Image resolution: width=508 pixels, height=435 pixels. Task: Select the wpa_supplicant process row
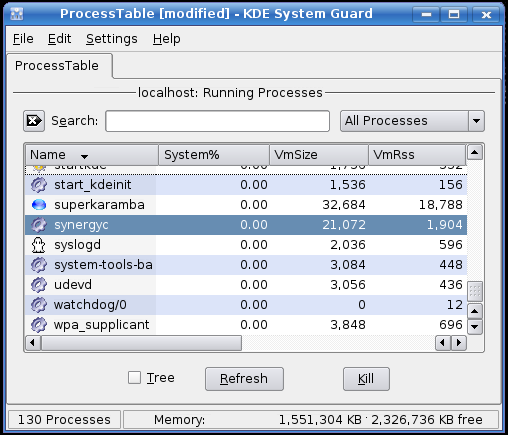tap(246, 325)
